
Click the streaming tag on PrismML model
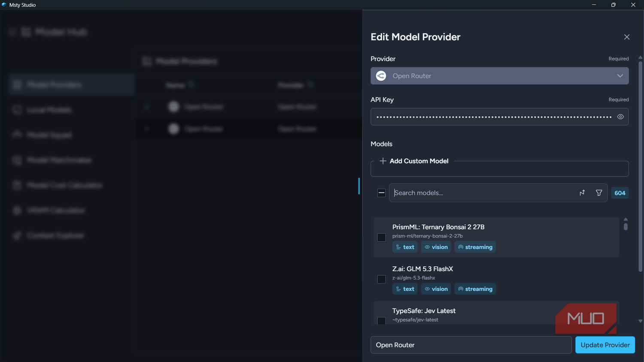(x=475, y=247)
